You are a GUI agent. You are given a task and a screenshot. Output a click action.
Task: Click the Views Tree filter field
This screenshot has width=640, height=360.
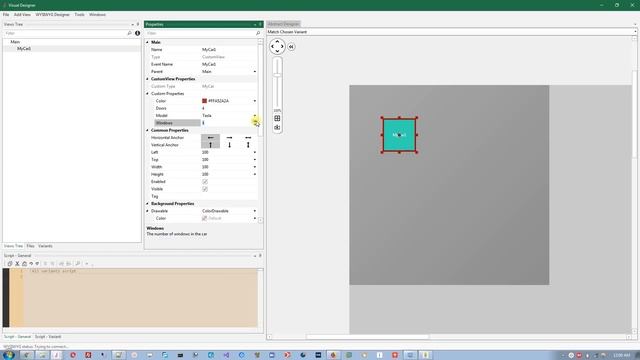(x=65, y=33)
